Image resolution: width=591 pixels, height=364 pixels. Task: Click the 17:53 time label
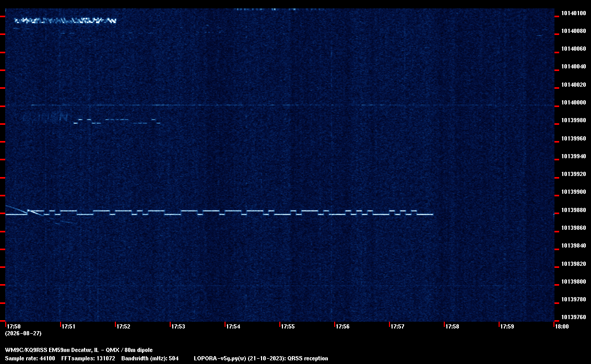tap(178, 326)
